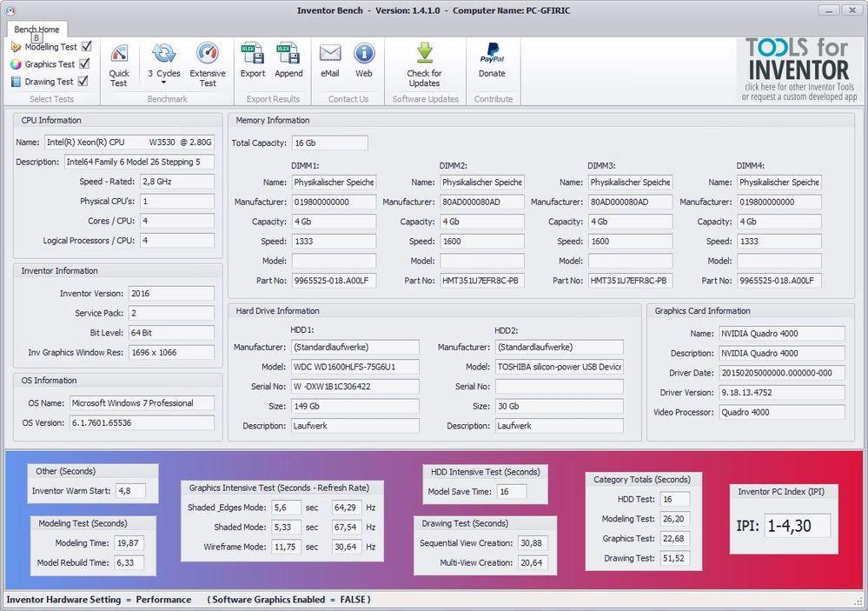Click Inventor Warm Start 4,8 value
Image resolution: width=868 pixels, height=611 pixels.
click(130, 491)
